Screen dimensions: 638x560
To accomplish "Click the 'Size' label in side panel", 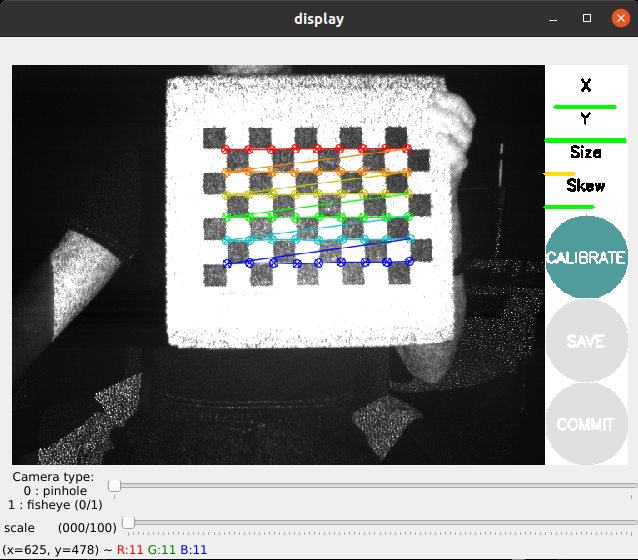I will tap(586, 152).
